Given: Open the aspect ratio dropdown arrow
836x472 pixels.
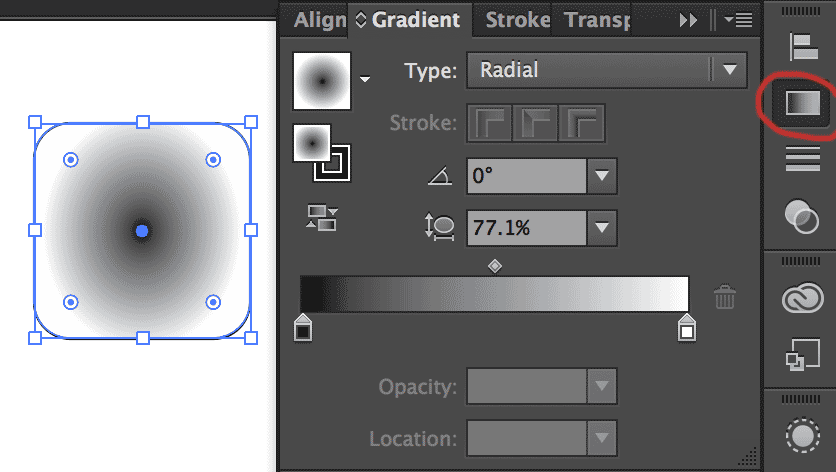Looking at the screenshot, I should tap(601, 228).
